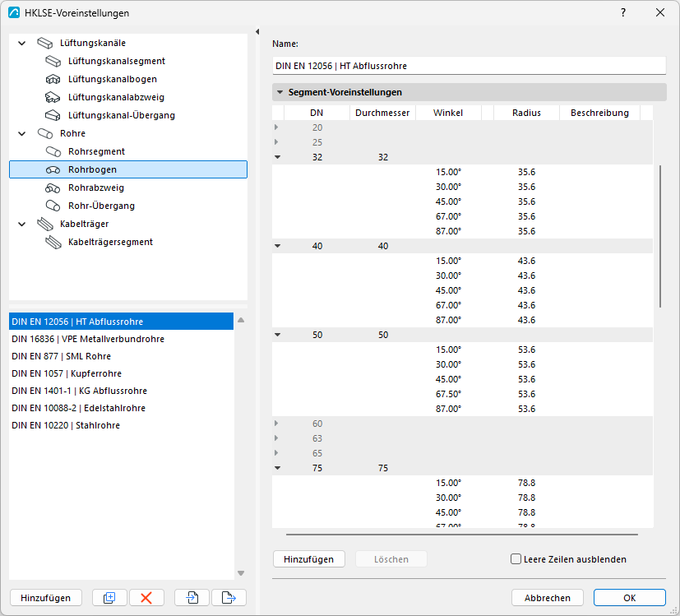Click the Lüftungskanalabzweig branch icon
The image size is (680, 616).
[x=53, y=98]
